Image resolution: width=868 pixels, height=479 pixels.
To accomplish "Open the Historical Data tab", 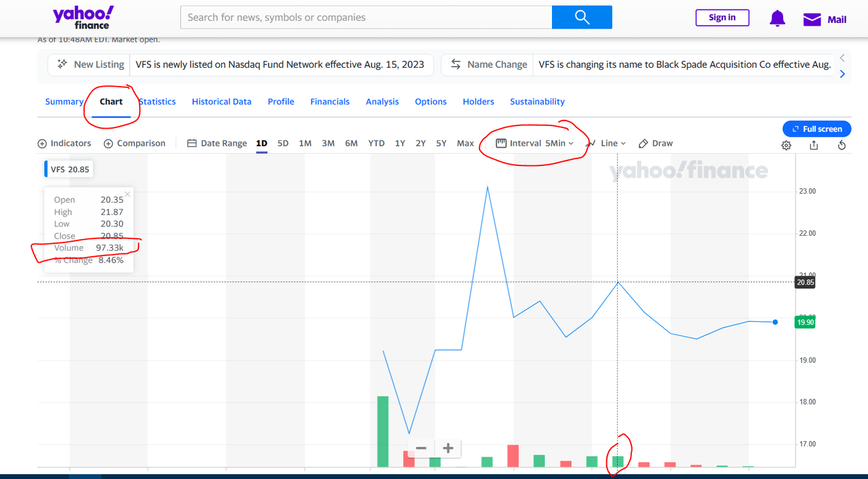I will click(222, 102).
